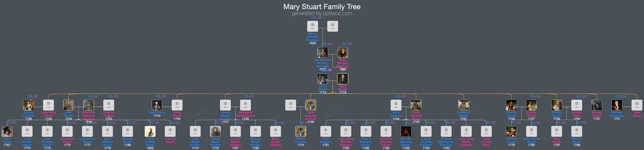
Task: Open the Lady Anna Maria Dawson name link
Action: tap(466, 142)
